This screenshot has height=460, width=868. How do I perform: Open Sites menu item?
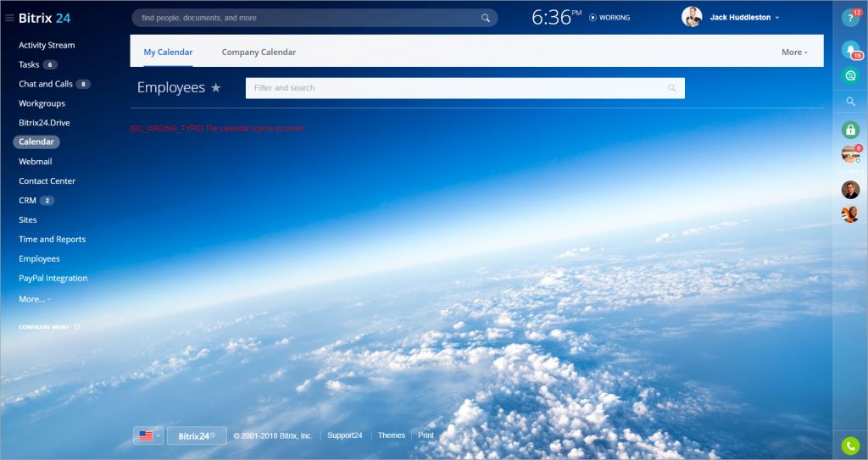pos(28,219)
